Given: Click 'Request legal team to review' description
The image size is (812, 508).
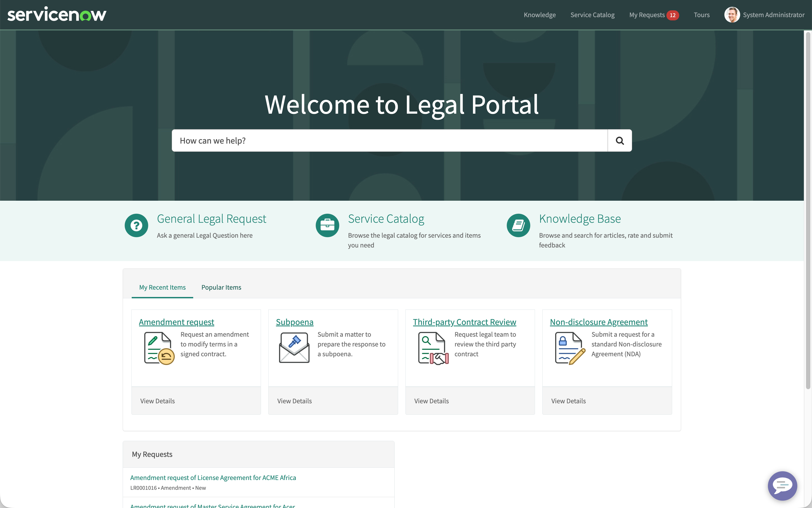Looking at the screenshot, I should [485, 344].
